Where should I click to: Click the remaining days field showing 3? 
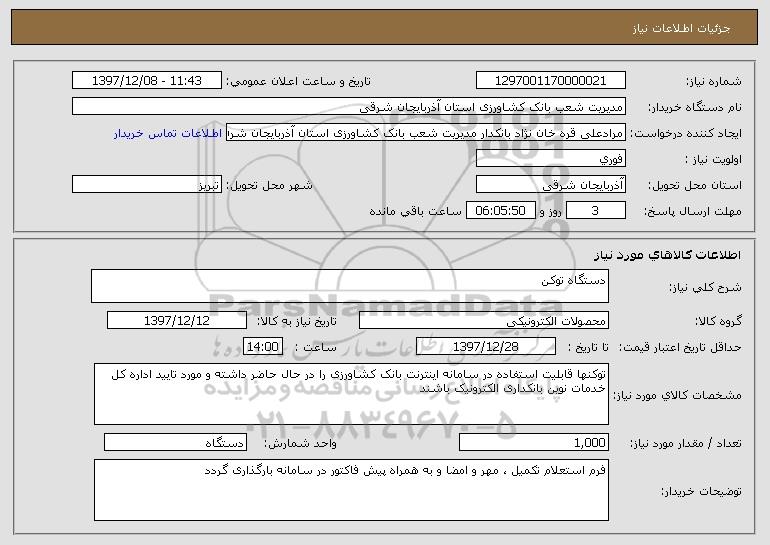tap(596, 211)
